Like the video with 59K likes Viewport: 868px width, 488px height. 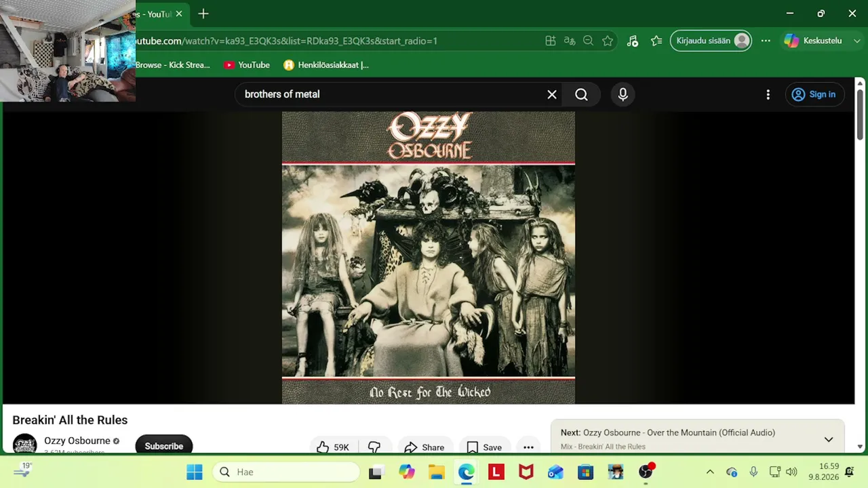(332, 447)
